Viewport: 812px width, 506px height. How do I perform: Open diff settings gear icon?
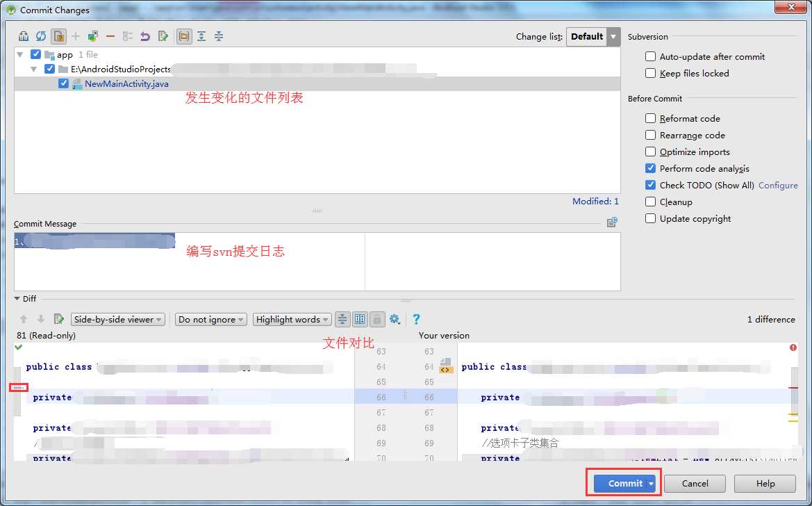click(395, 319)
